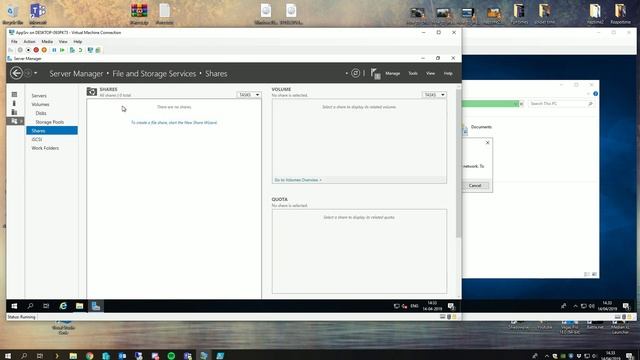Select Work Folders in the navigation list
This screenshot has height=360, width=640.
click(45, 148)
